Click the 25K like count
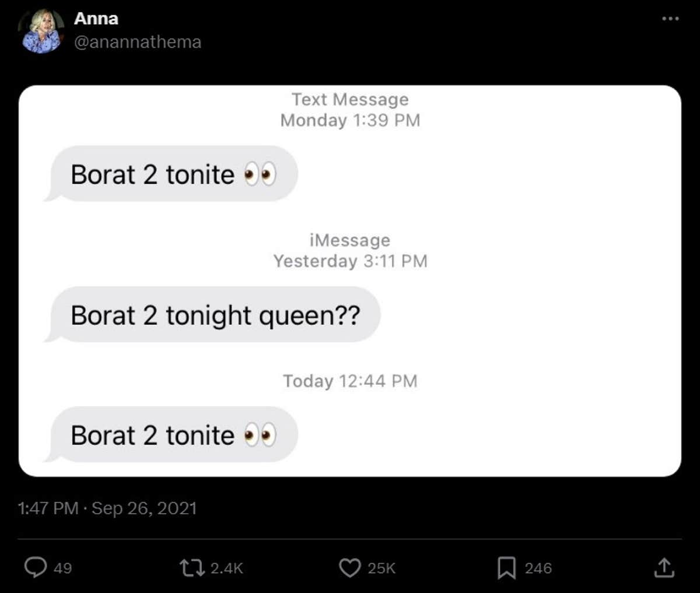Image resolution: width=700 pixels, height=593 pixels. tap(382, 567)
